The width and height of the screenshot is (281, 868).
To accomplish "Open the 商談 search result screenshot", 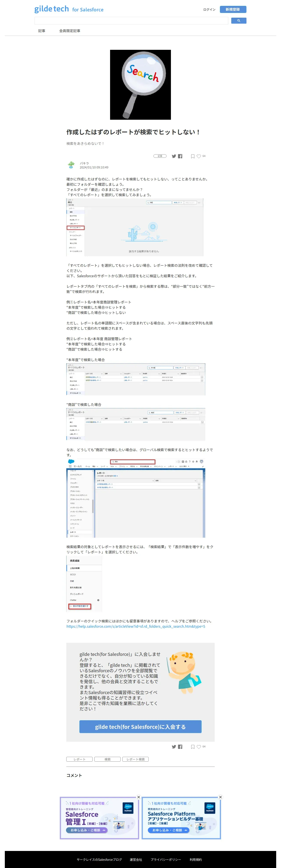I will [x=136, y=424].
